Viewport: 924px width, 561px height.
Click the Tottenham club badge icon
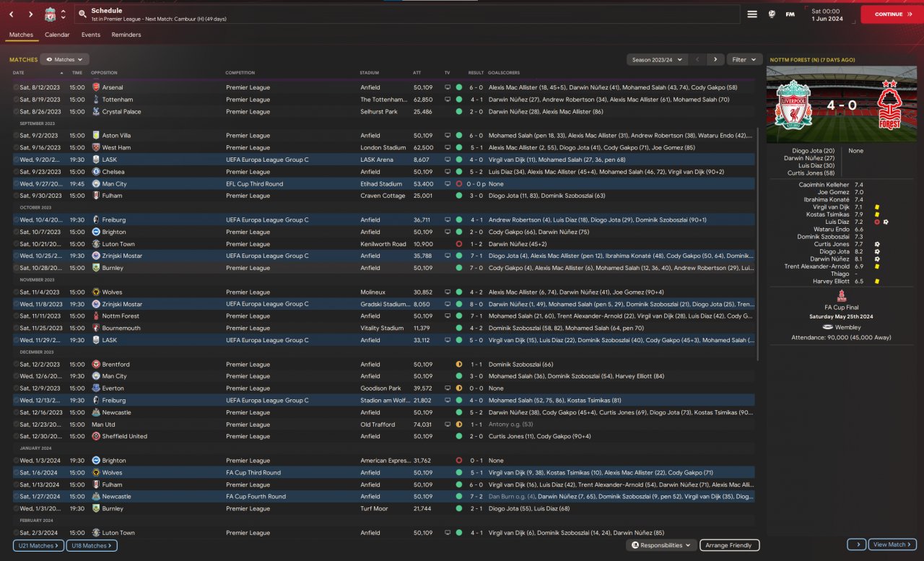(96, 100)
